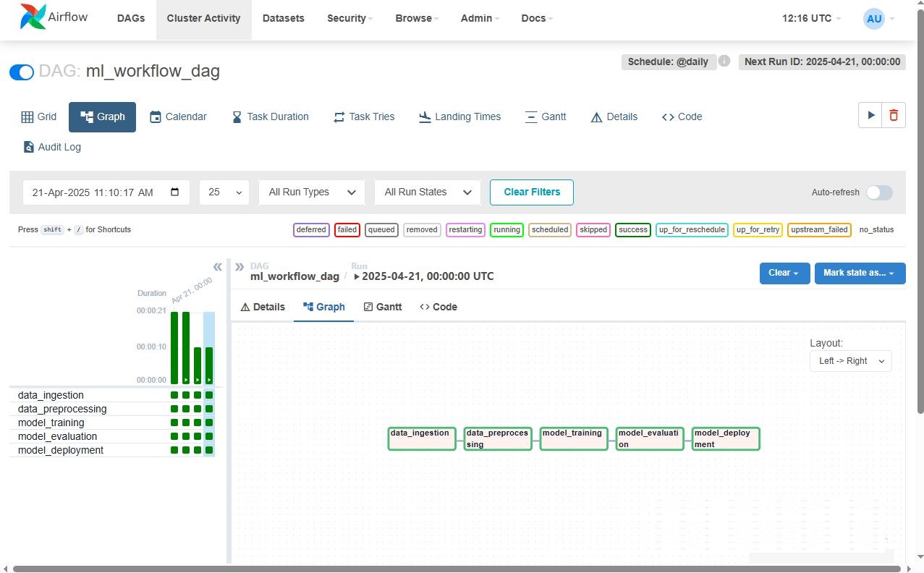Open the run Code tab

click(x=438, y=307)
